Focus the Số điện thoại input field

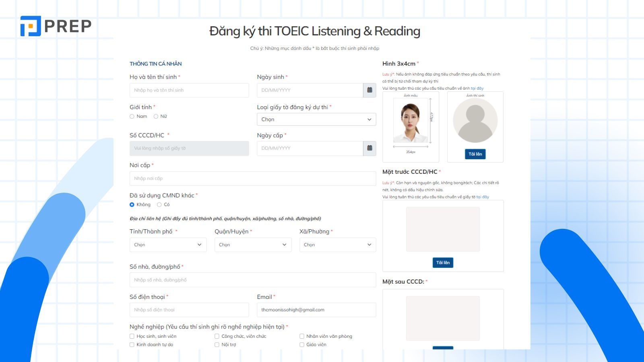pyautogui.click(x=189, y=310)
